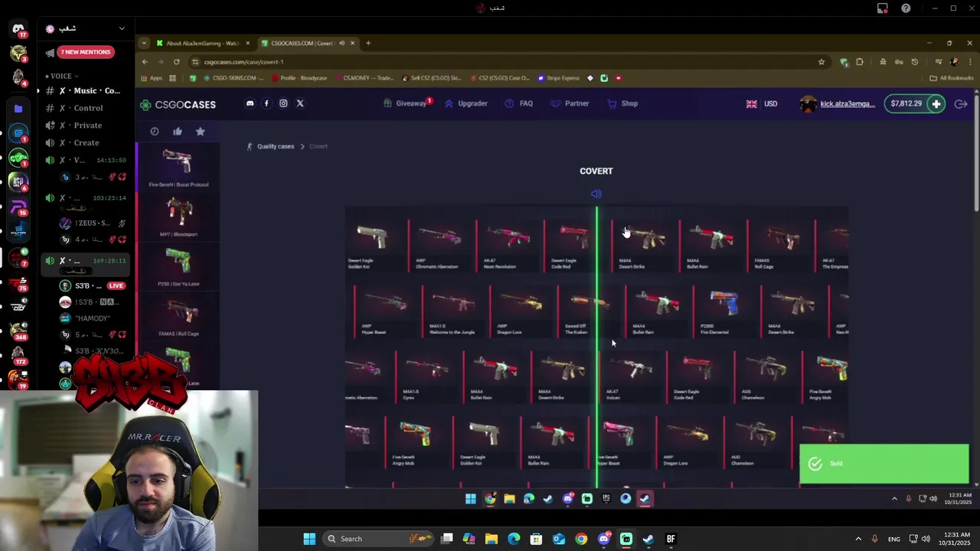Join the Private voice channel

coord(84,126)
